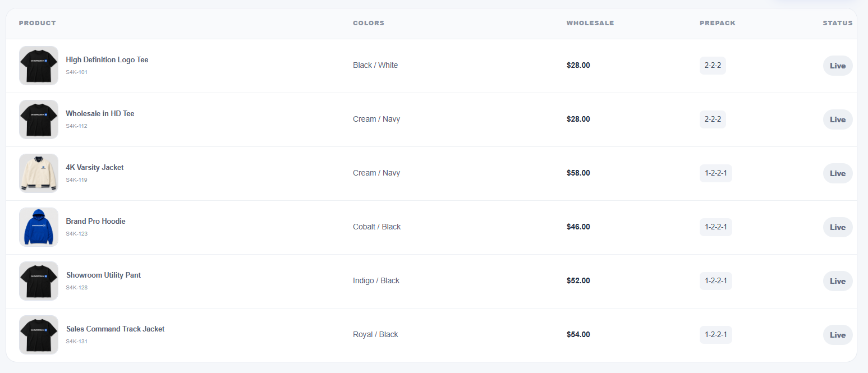The width and height of the screenshot is (868, 373).
Task: Open the Showroom Utility Pant thumbnail
Action: 39,281
